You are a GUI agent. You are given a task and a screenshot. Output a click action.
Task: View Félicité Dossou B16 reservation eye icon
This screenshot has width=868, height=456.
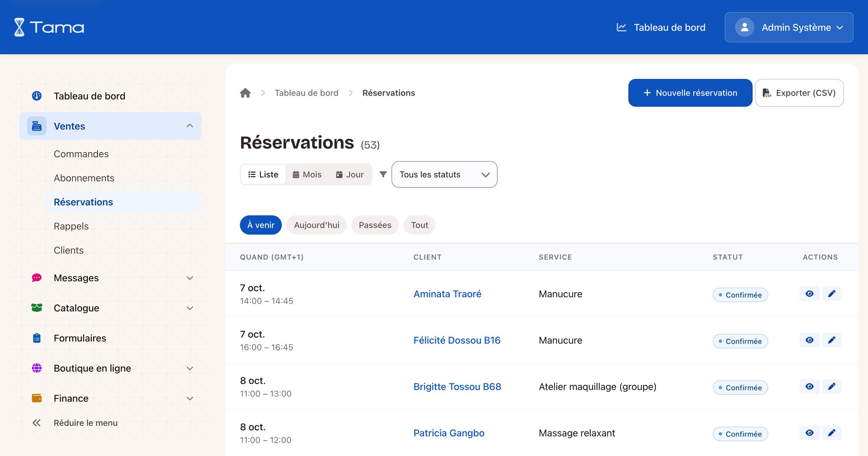point(810,340)
